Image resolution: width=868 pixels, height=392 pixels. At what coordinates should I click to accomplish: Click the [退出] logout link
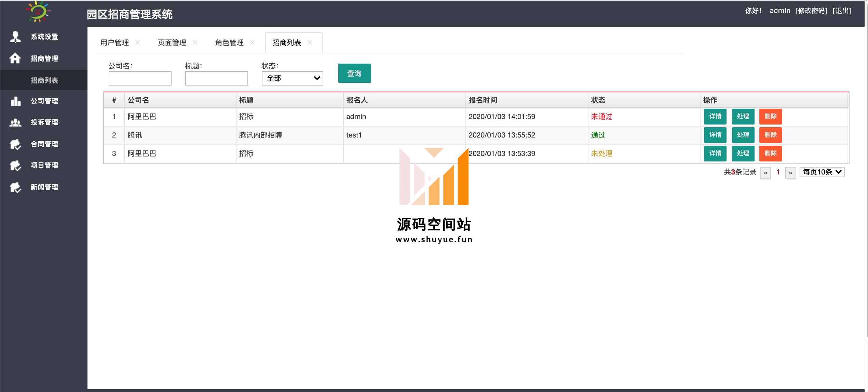(x=842, y=11)
